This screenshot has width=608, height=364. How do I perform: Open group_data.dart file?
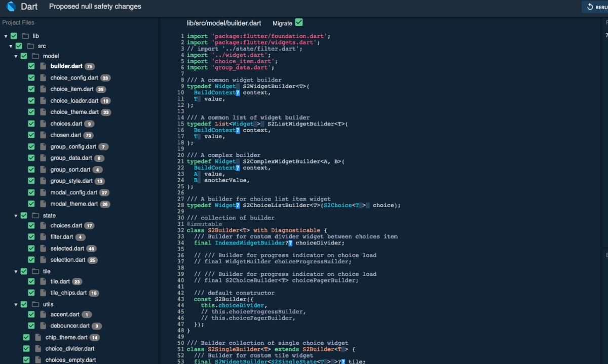(71, 158)
